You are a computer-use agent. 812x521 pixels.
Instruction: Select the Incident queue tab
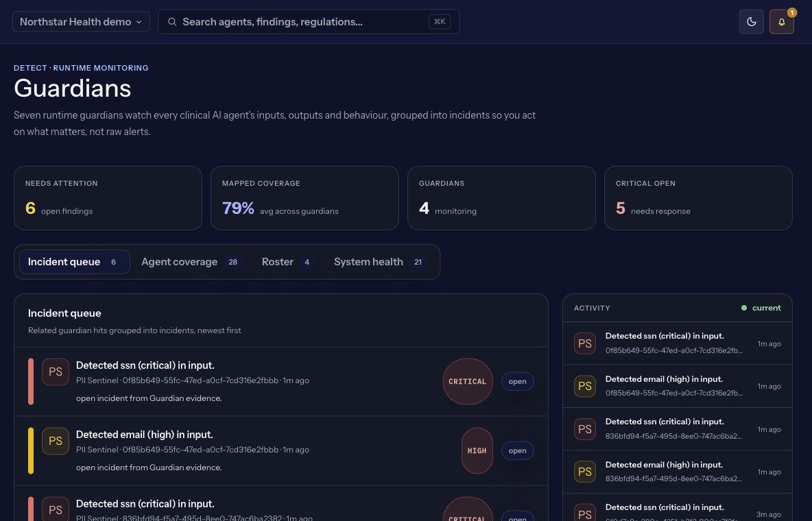click(75, 262)
